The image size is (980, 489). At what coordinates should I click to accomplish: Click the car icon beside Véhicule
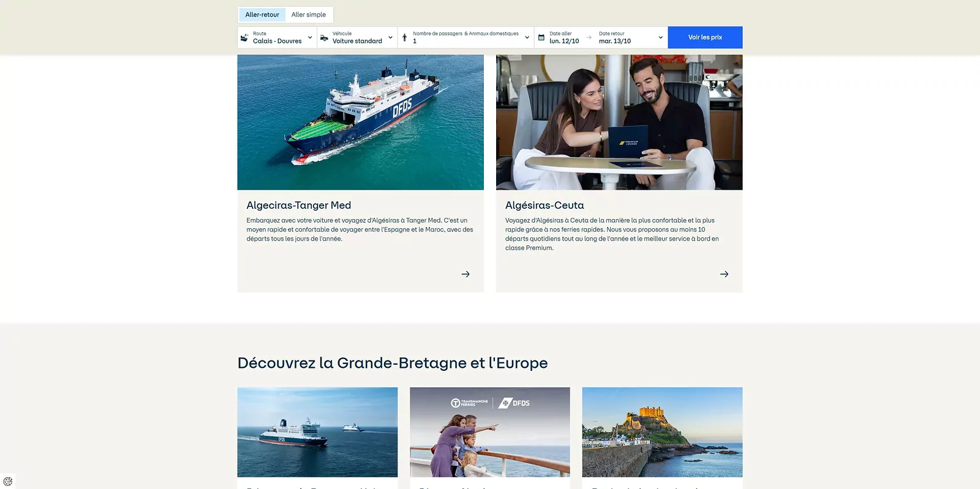point(324,38)
